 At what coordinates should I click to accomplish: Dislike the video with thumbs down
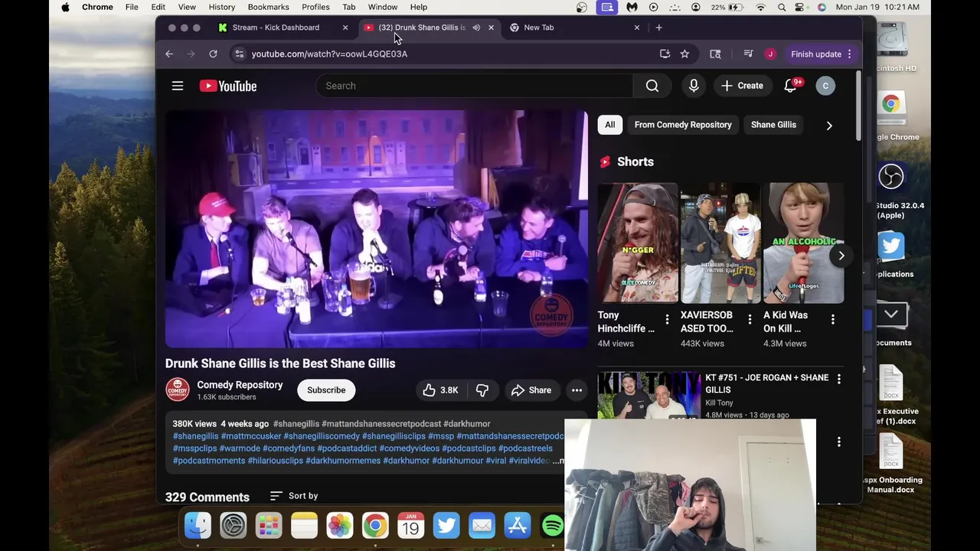482,390
